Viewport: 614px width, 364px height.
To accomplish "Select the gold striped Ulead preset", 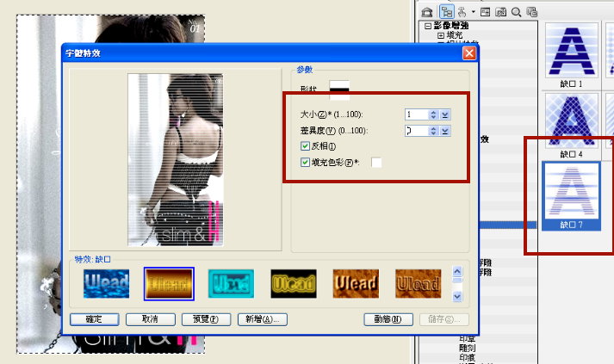I will tap(169, 283).
